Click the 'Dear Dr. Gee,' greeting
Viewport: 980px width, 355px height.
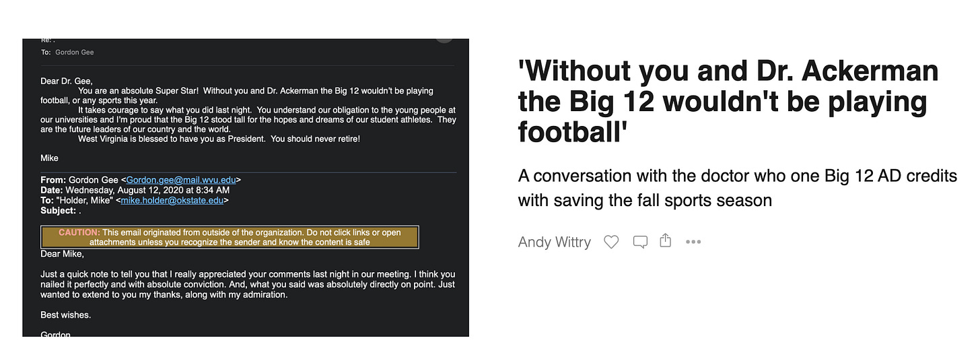coord(67,81)
